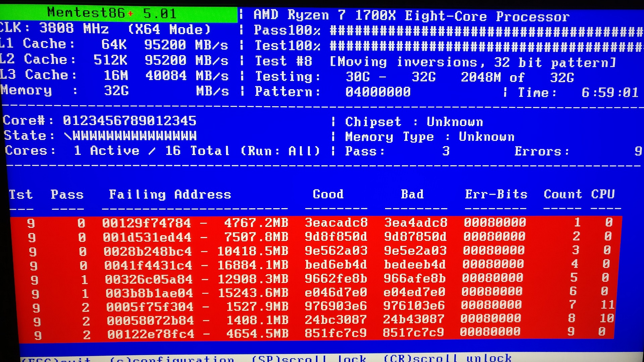Viewport: 644px width, 362px height.
Task: Click the bad value bedeeb4d
Action: tap(415, 265)
